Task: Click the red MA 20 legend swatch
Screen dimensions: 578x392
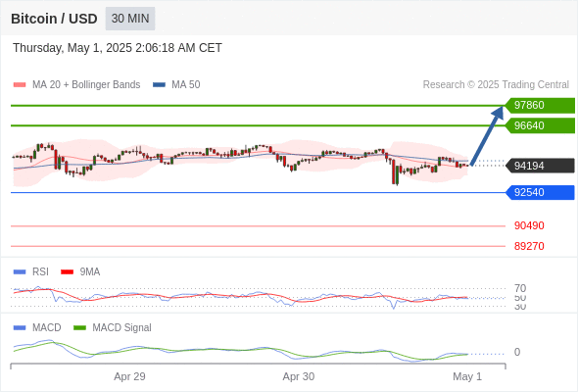Action: pos(20,85)
